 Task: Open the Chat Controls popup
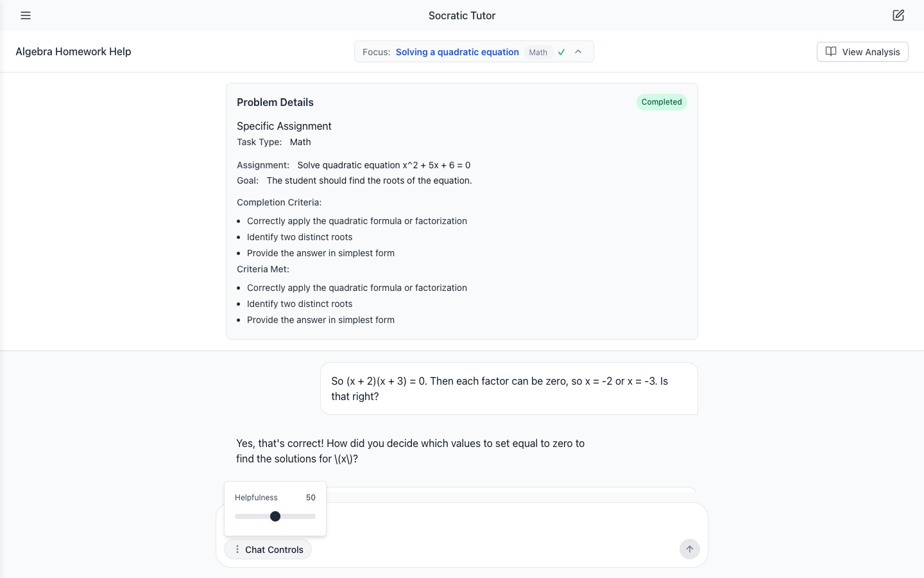(x=268, y=549)
